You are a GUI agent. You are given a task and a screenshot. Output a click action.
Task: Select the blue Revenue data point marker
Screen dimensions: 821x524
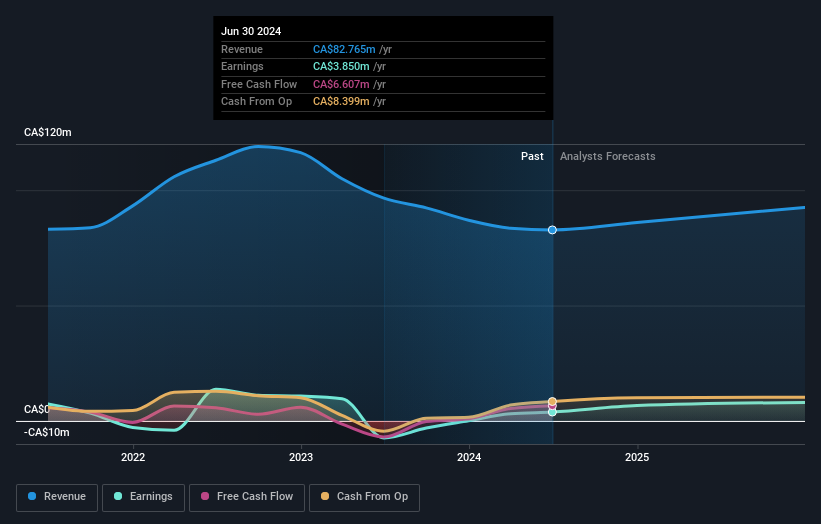[552, 230]
